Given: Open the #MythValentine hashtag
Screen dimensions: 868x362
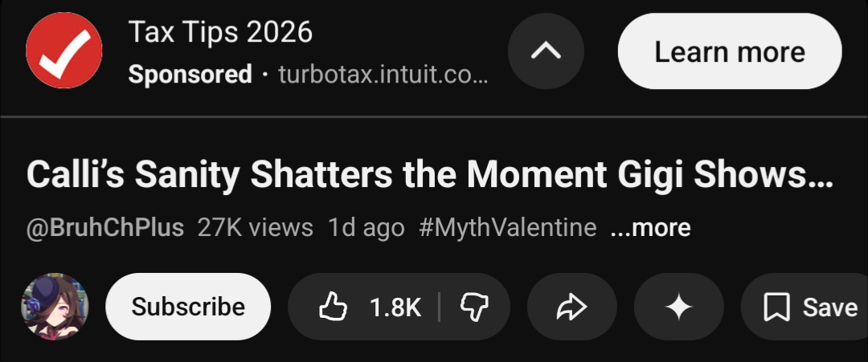Looking at the screenshot, I should tap(508, 227).
